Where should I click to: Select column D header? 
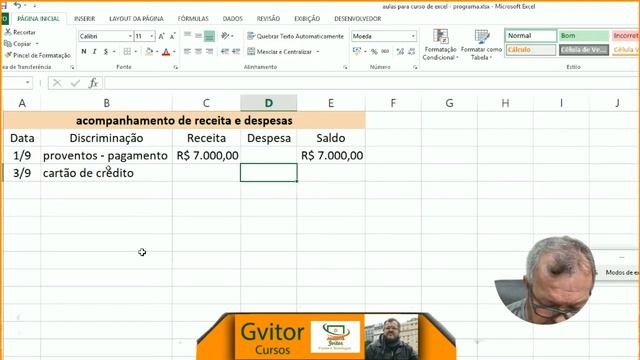tap(269, 103)
